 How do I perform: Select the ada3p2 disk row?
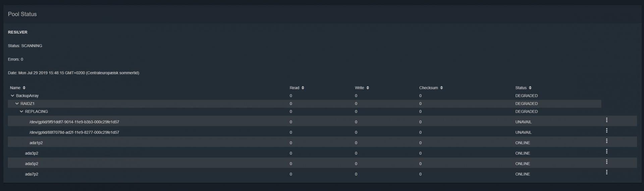click(322, 153)
